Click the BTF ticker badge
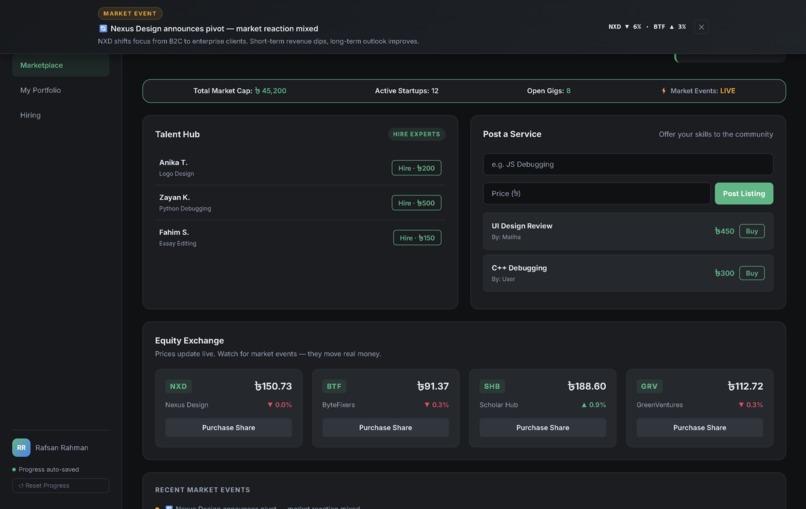This screenshot has height=509, width=806. pyautogui.click(x=334, y=387)
